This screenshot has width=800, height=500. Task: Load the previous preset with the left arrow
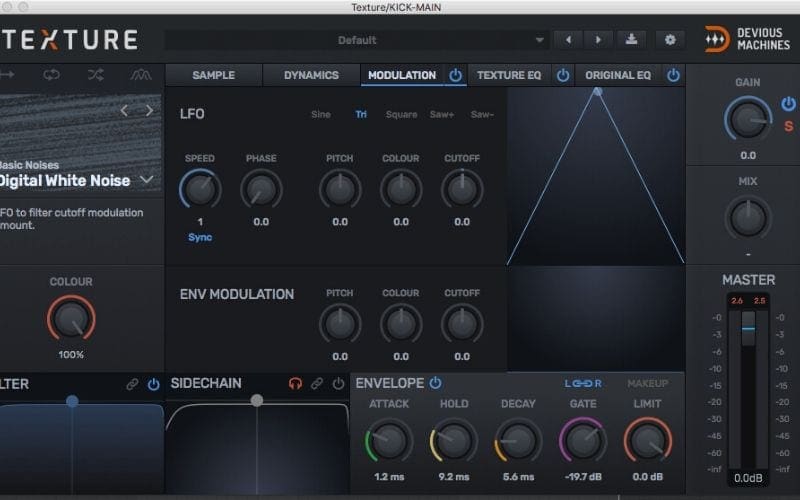tap(568, 40)
